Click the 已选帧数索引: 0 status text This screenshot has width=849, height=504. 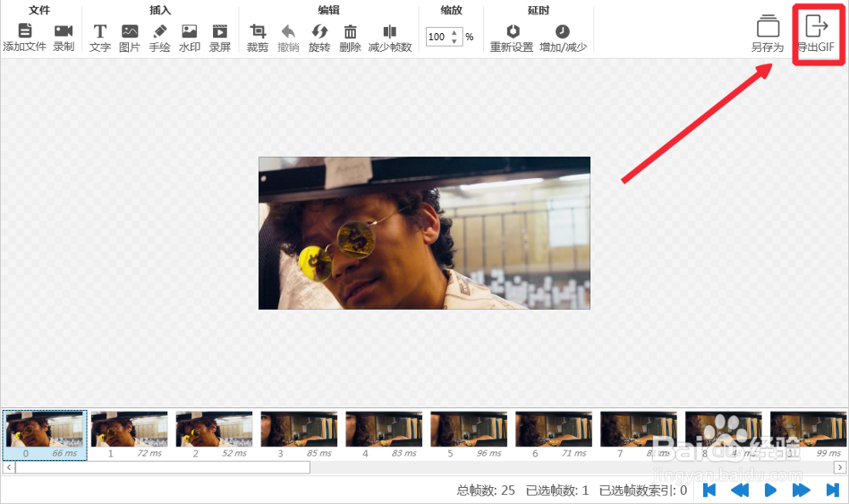644,490
